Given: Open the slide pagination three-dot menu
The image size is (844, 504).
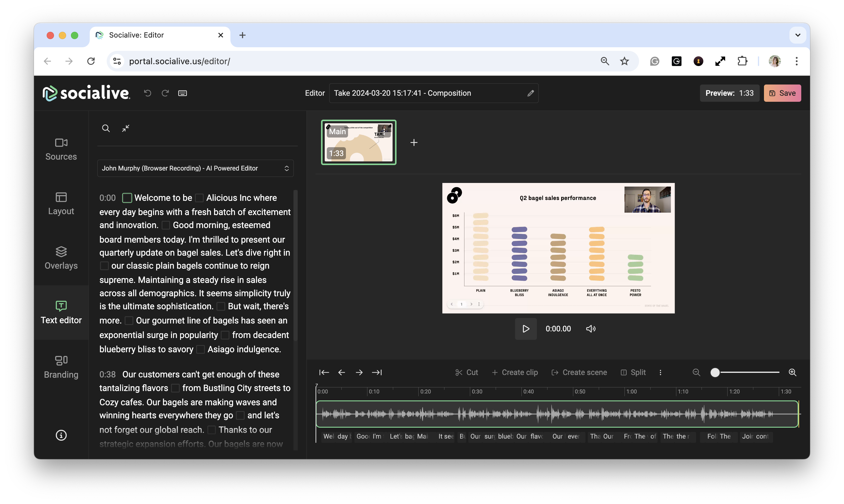Looking at the screenshot, I should (x=479, y=304).
